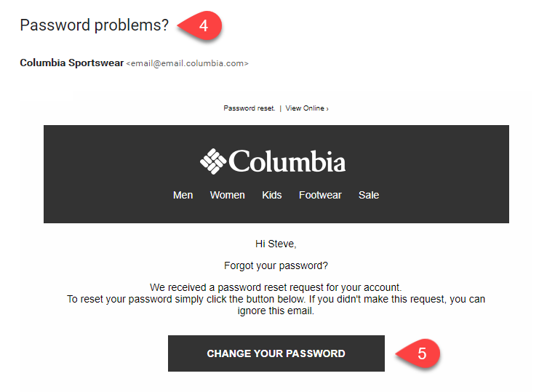Click the "Password reset." preheader text
The height and width of the screenshot is (392, 547).
point(249,108)
